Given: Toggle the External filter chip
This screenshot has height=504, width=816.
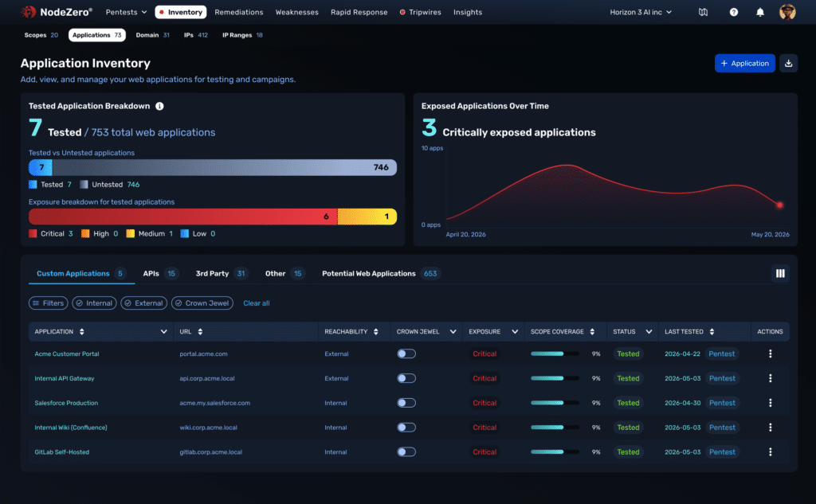Looking at the screenshot, I should (144, 303).
